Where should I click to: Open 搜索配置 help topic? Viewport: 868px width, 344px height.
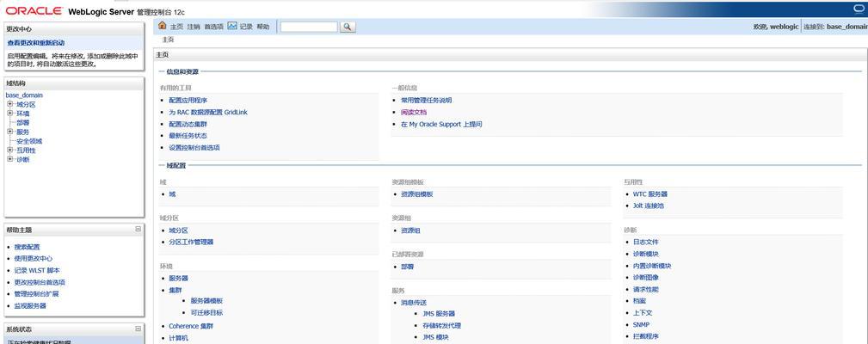click(x=28, y=247)
